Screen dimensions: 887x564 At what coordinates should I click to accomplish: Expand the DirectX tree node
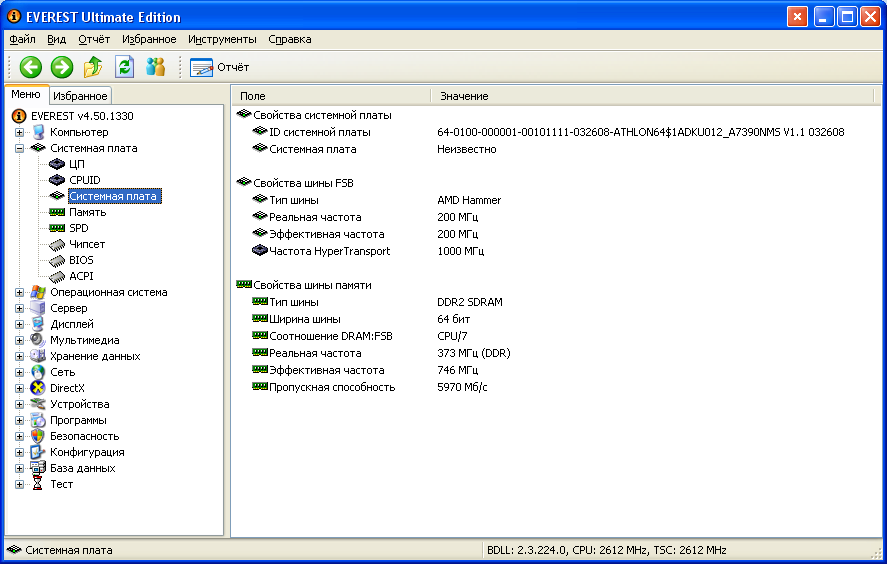pyautogui.click(x=19, y=389)
